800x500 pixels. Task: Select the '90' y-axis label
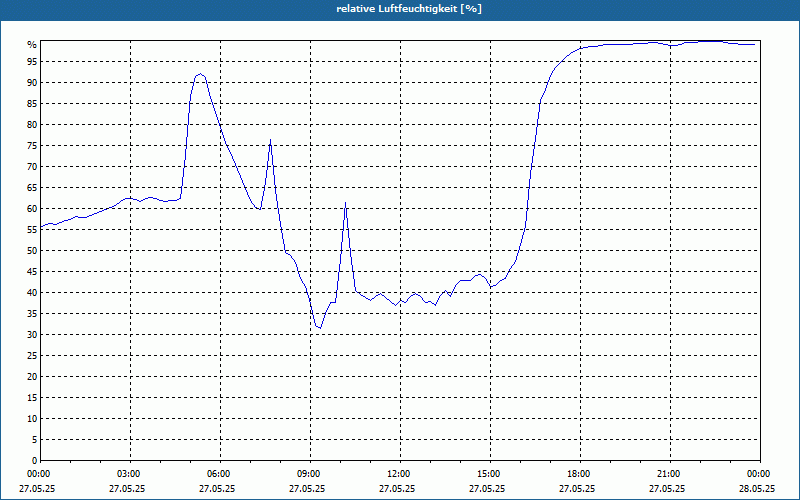point(32,83)
